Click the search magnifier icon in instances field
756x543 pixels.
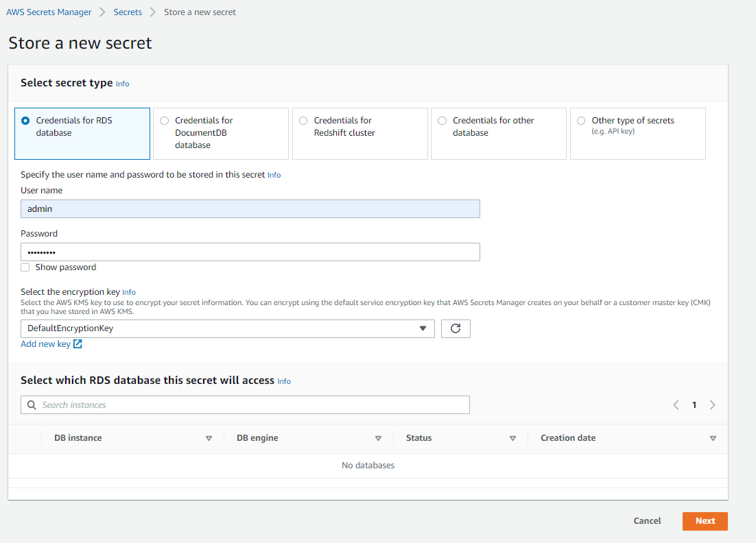[x=32, y=405]
